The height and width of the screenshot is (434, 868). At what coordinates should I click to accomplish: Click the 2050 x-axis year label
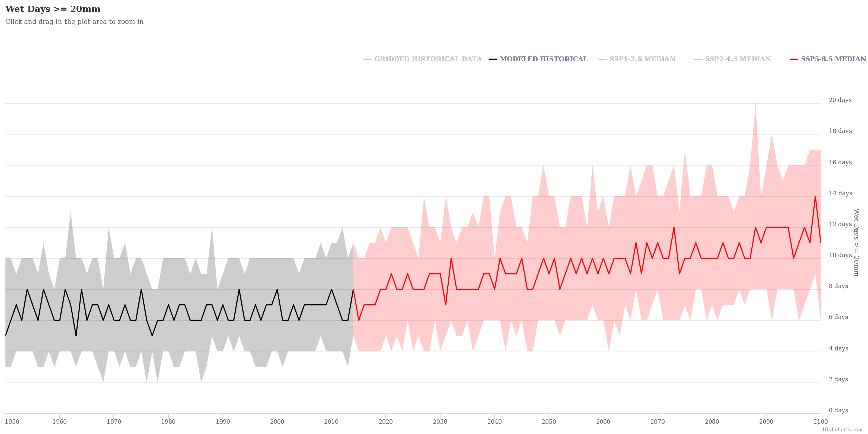coord(548,422)
